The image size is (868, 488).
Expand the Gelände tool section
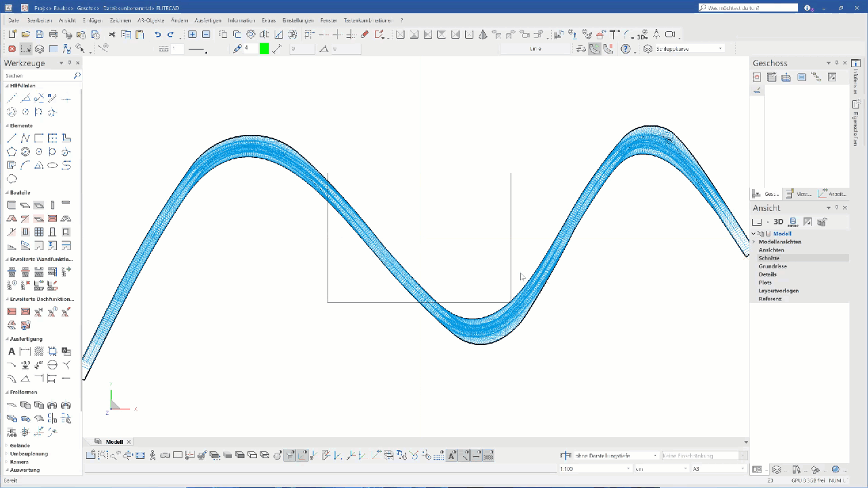tap(19, 445)
